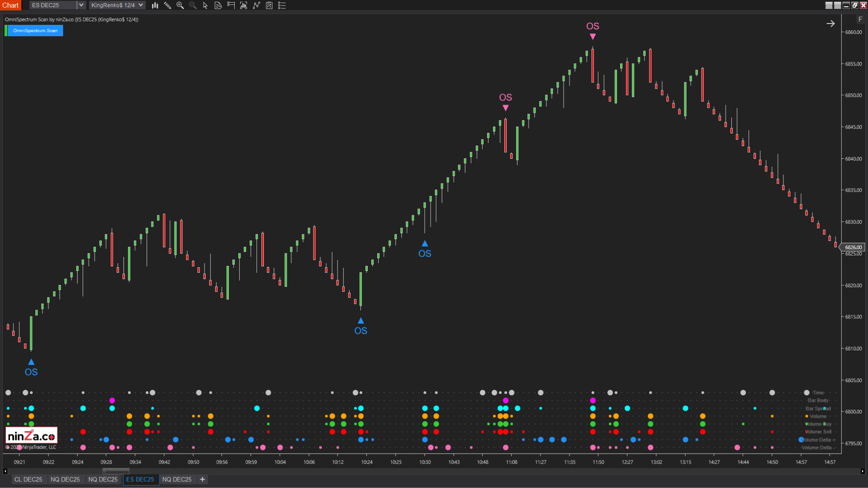Click the zoom in magnifier icon
The height and width of the screenshot is (488, 868).
(x=180, y=5)
